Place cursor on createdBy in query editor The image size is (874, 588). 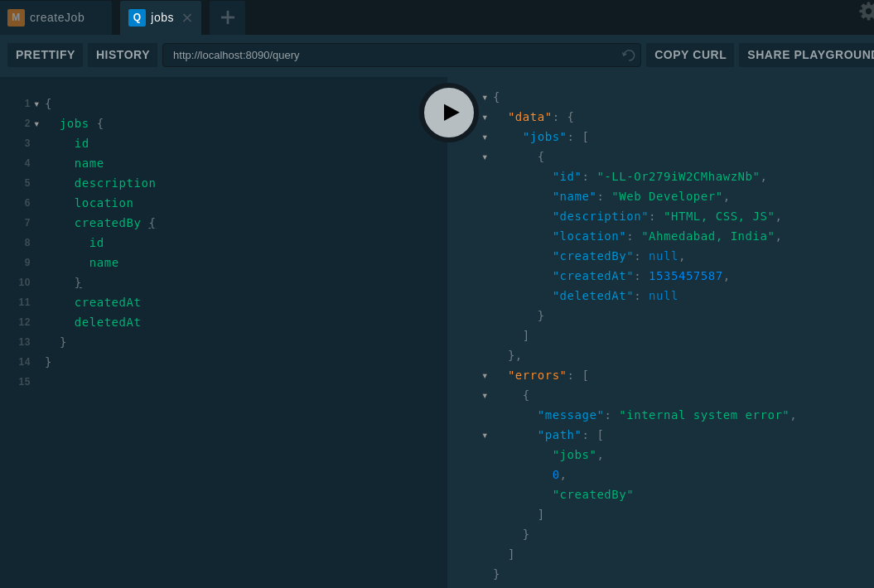[x=107, y=223]
